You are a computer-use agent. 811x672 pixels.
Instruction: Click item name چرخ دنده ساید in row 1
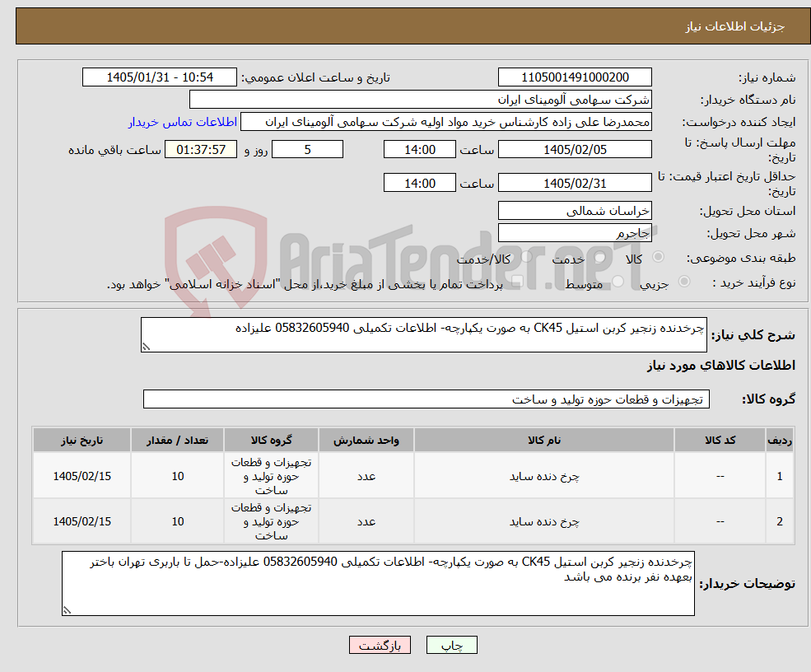(x=544, y=476)
